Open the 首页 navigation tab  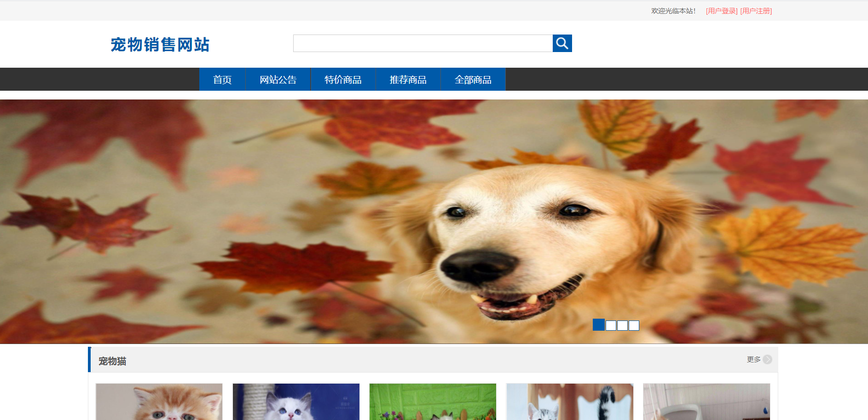tap(222, 79)
